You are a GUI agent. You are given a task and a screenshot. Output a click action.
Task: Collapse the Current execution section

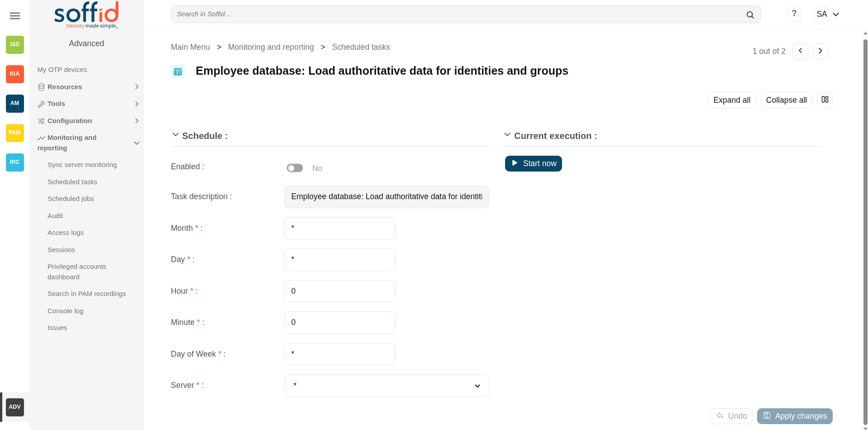pos(507,135)
